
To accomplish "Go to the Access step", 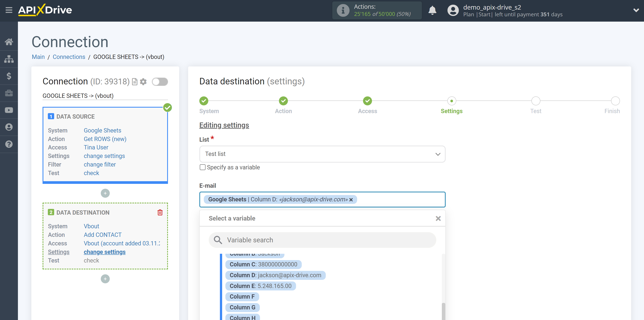I will tap(367, 101).
